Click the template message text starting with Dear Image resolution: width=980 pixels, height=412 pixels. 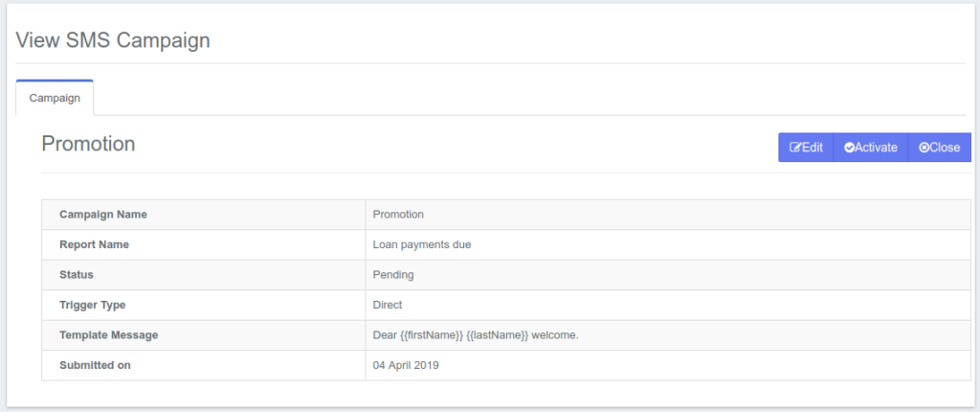(x=476, y=335)
